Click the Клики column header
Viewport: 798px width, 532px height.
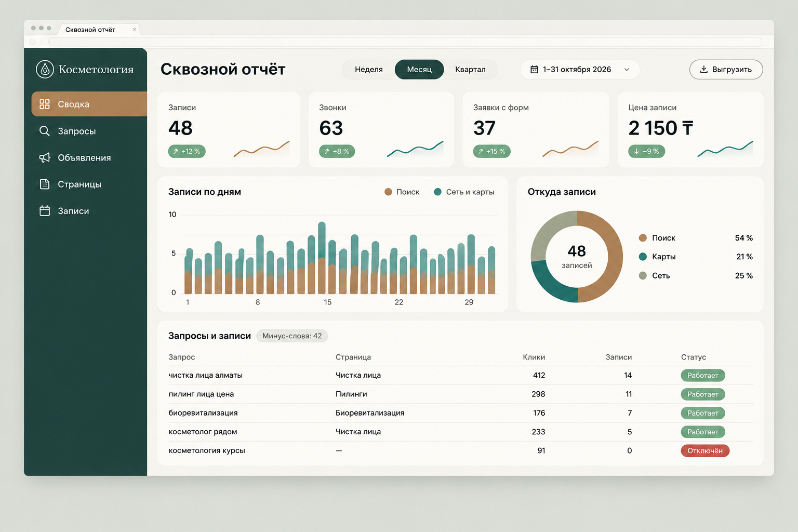click(534, 357)
